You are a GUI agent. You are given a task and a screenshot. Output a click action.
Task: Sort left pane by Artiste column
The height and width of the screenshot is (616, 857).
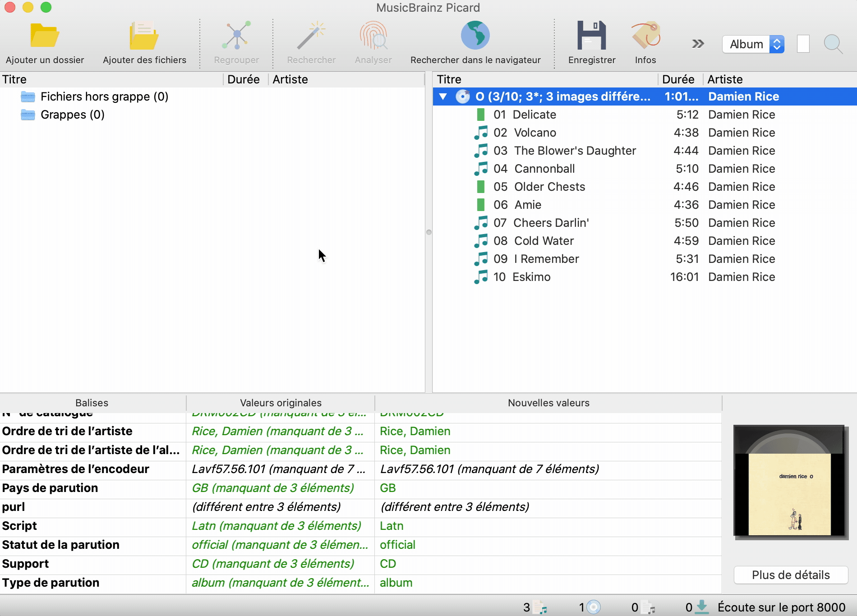pyautogui.click(x=346, y=79)
